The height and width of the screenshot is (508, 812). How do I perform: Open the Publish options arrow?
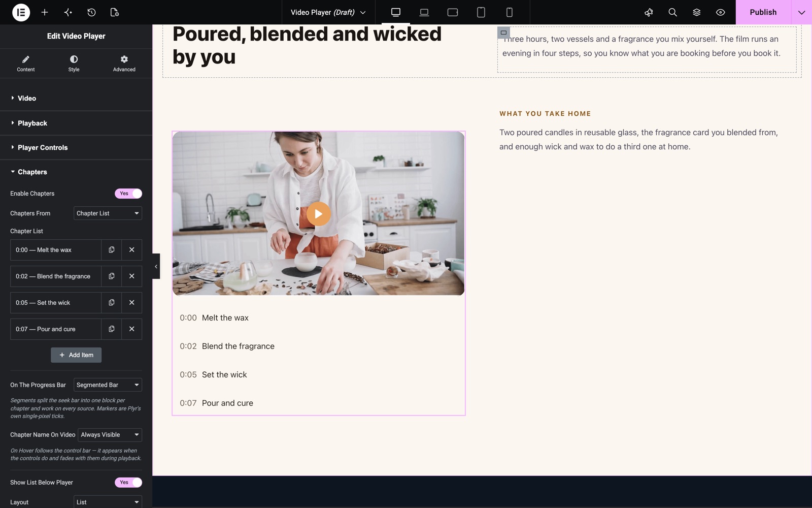point(801,12)
